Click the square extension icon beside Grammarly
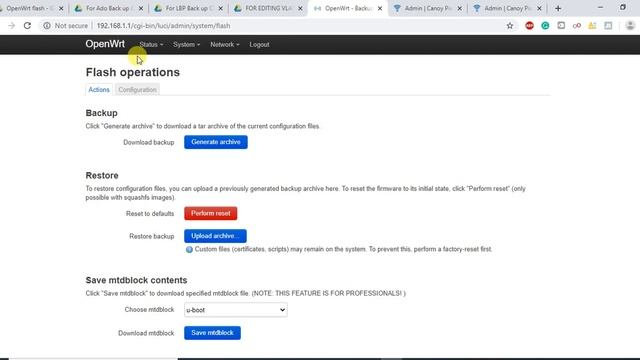The image size is (640, 360). [561, 26]
